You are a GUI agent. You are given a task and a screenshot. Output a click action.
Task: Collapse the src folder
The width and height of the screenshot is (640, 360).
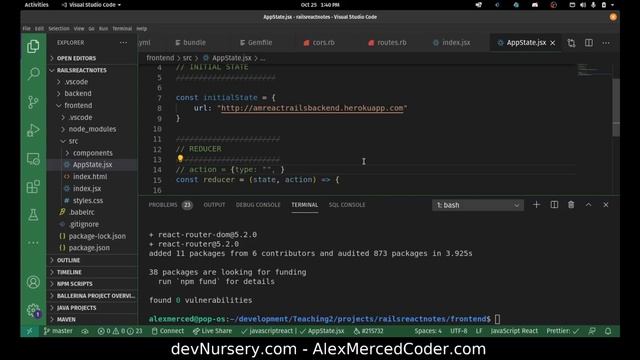[73, 141]
